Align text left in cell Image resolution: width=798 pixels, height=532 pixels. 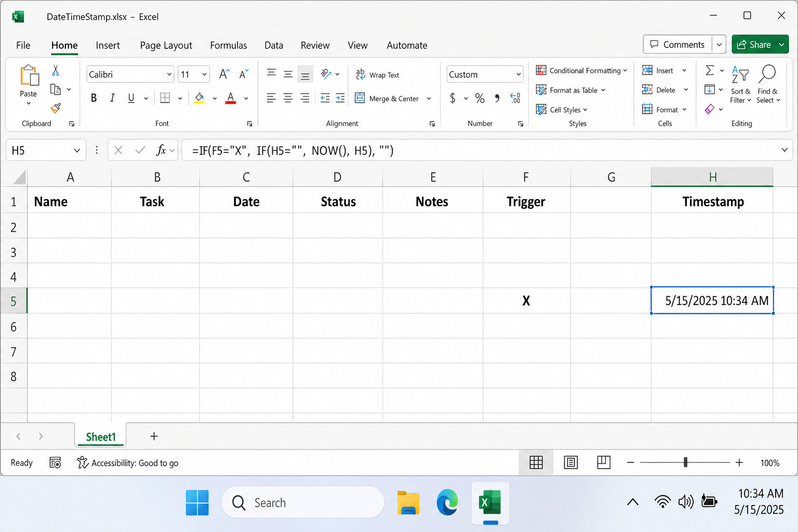pyautogui.click(x=271, y=98)
